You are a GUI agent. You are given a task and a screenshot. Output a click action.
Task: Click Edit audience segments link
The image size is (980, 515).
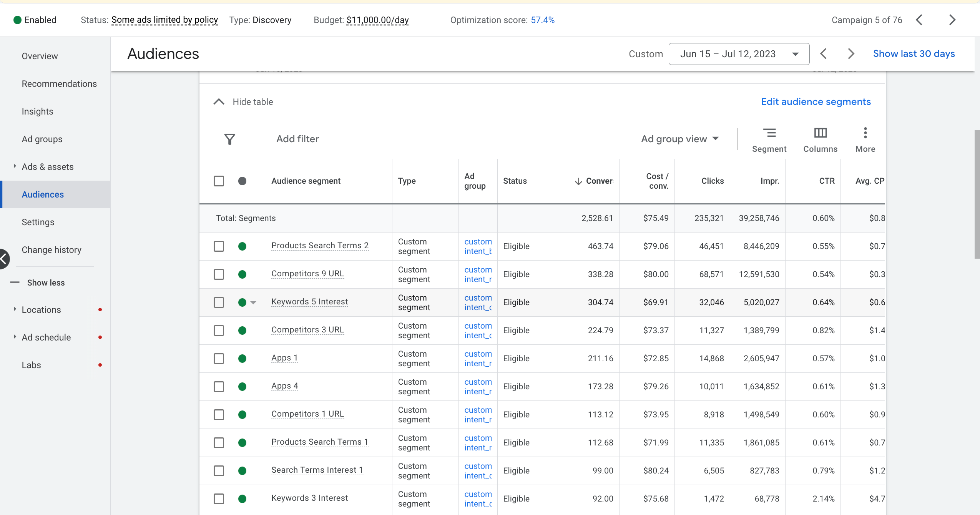816,102
